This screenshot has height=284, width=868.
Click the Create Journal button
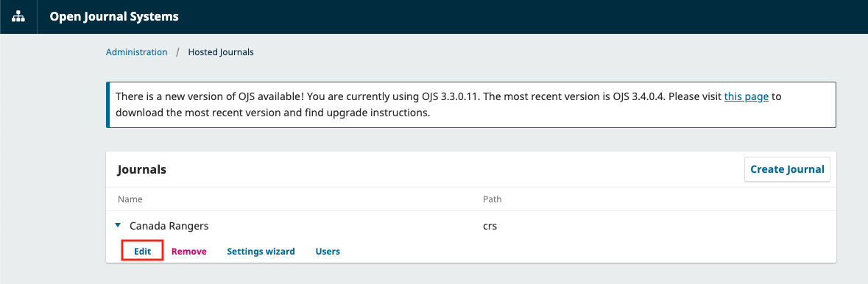click(787, 168)
